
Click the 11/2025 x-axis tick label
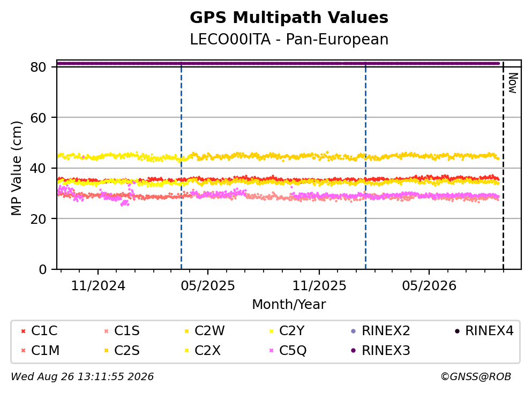[319, 286]
